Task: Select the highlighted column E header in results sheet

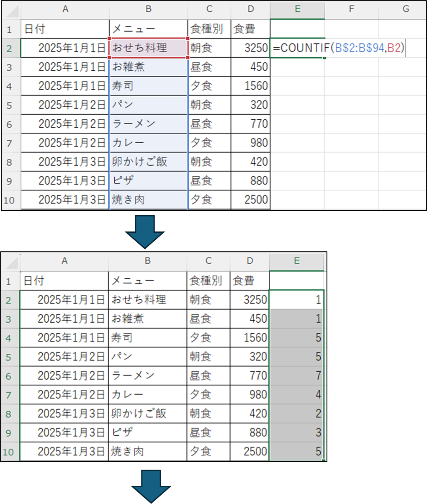Action: point(296,261)
